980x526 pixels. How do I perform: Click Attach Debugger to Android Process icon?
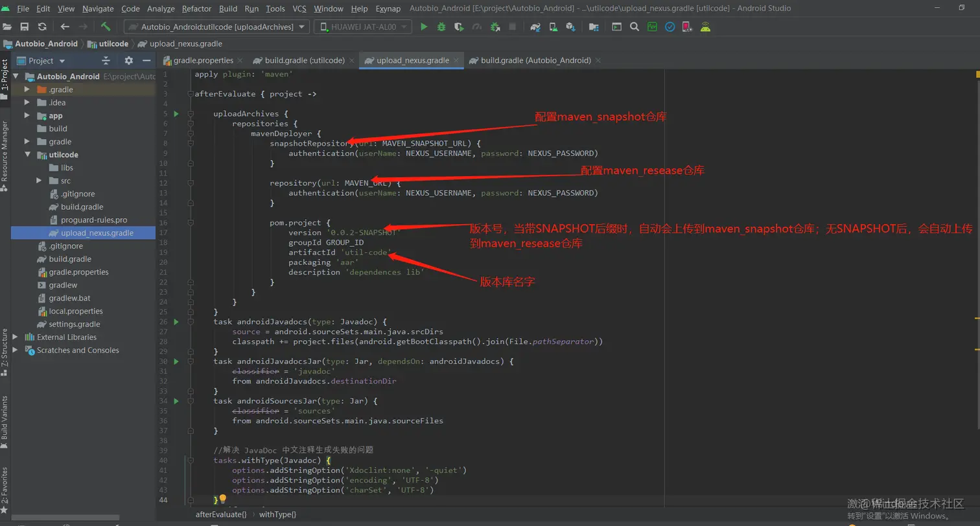click(495, 27)
